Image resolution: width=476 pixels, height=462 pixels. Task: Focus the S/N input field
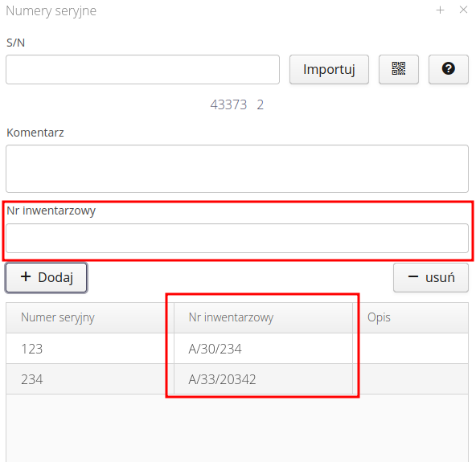142,69
